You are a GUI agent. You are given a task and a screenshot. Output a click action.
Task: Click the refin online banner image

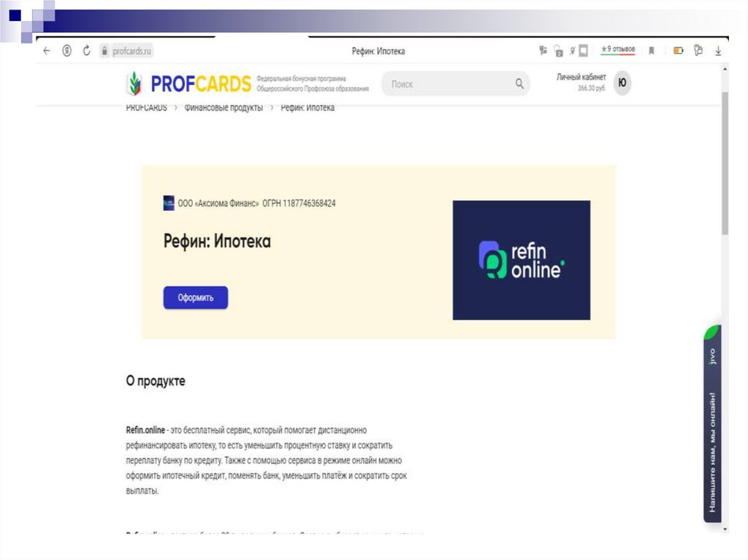[522, 260]
